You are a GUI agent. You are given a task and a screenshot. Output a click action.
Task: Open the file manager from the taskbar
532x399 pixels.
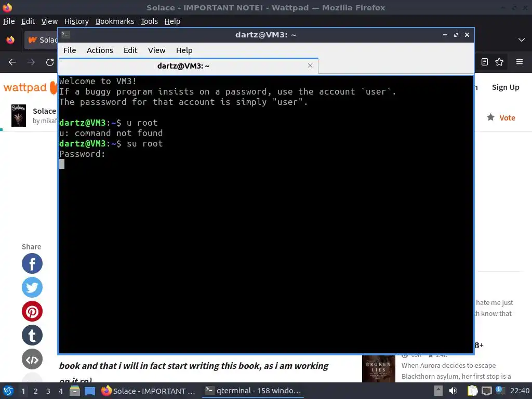point(75,391)
